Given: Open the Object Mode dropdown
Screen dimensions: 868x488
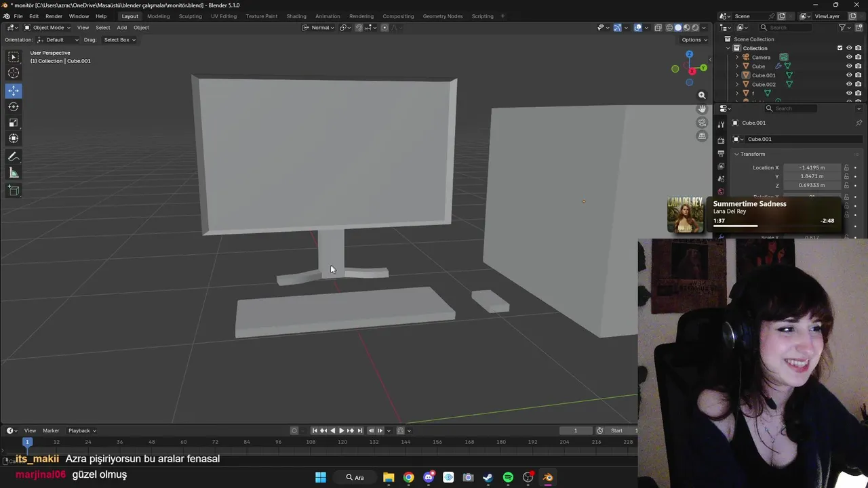Looking at the screenshot, I should click(47, 28).
